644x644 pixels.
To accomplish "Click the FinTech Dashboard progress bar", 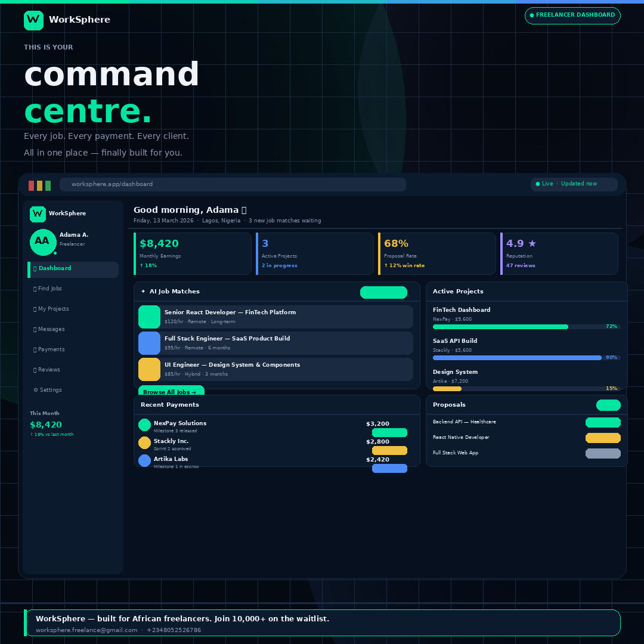I will [x=527, y=327].
